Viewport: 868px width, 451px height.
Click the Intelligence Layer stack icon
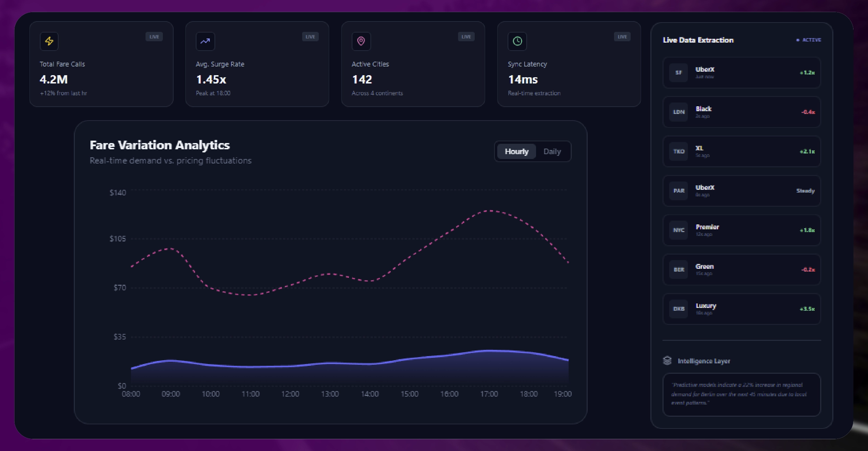(x=667, y=361)
